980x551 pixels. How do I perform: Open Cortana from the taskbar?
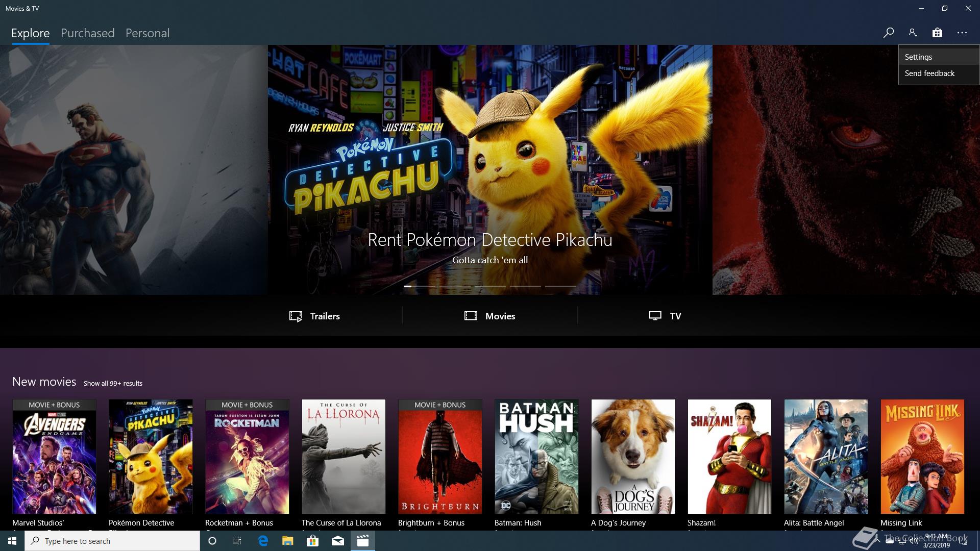pos(212,541)
